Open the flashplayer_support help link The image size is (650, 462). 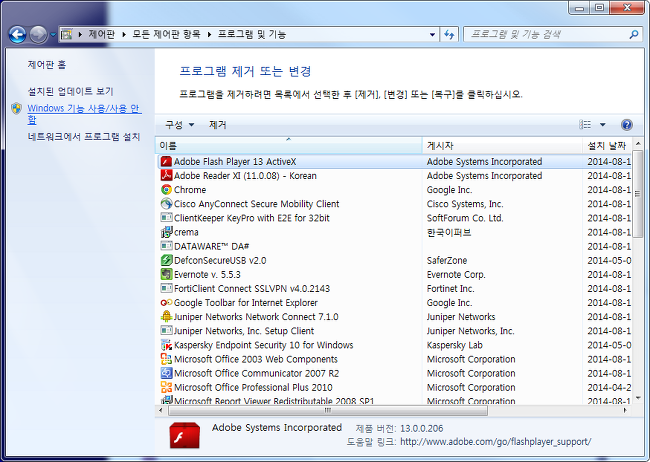point(495,442)
